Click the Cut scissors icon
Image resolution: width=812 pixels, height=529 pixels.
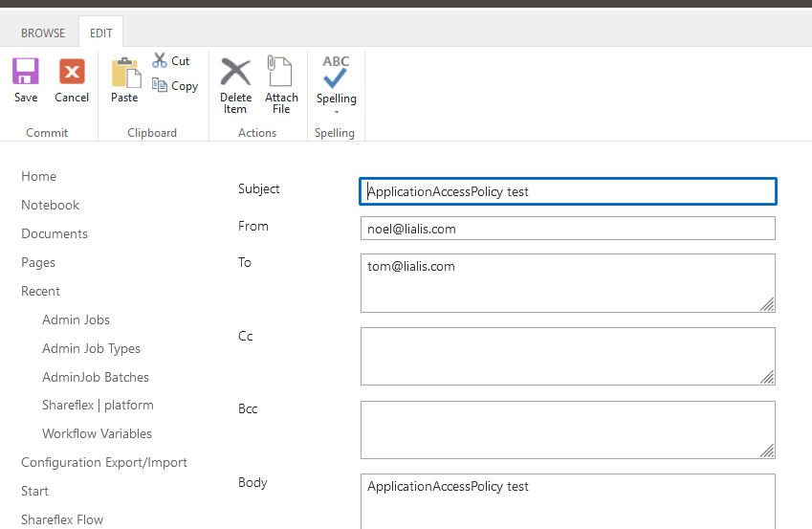pos(160,60)
